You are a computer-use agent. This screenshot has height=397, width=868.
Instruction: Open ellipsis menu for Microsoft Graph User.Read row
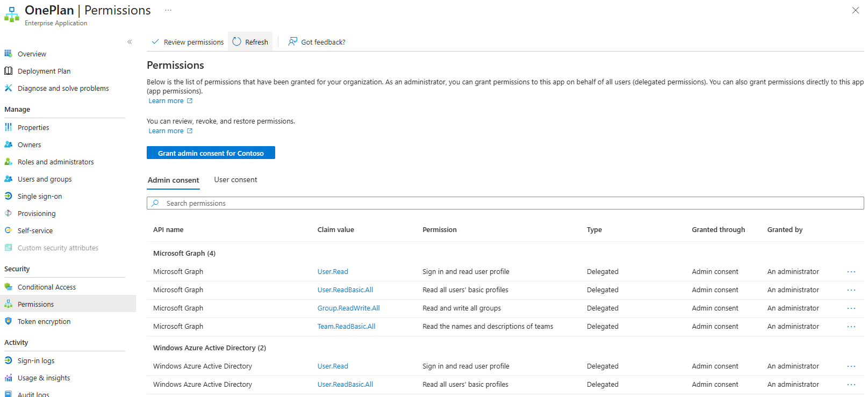click(851, 272)
